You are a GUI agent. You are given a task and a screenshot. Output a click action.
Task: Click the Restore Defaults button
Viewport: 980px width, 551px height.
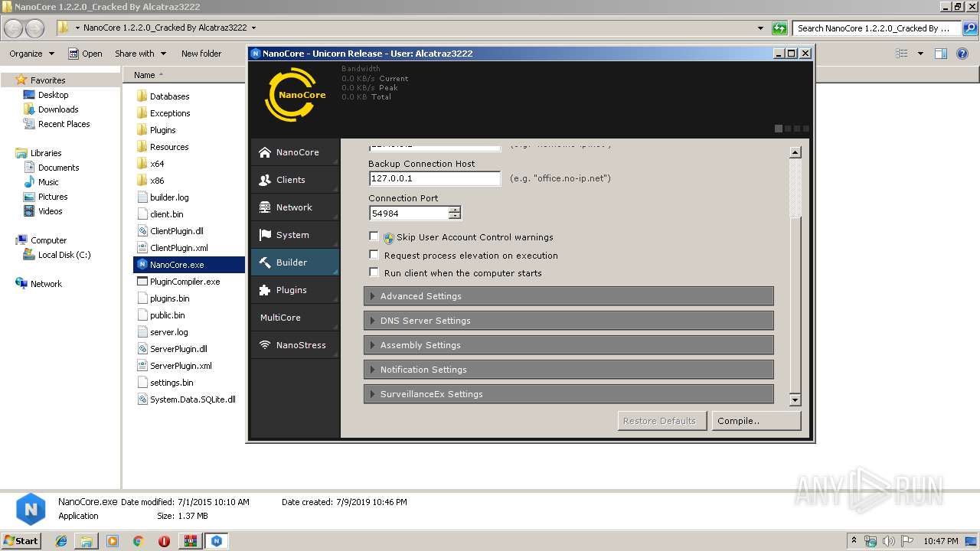pos(662,421)
